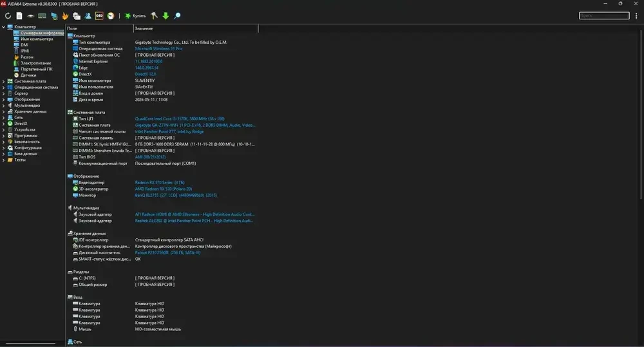Click the Датчики gauge icon in tree
Viewport: 644px width, 347px height.
coord(17,75)
